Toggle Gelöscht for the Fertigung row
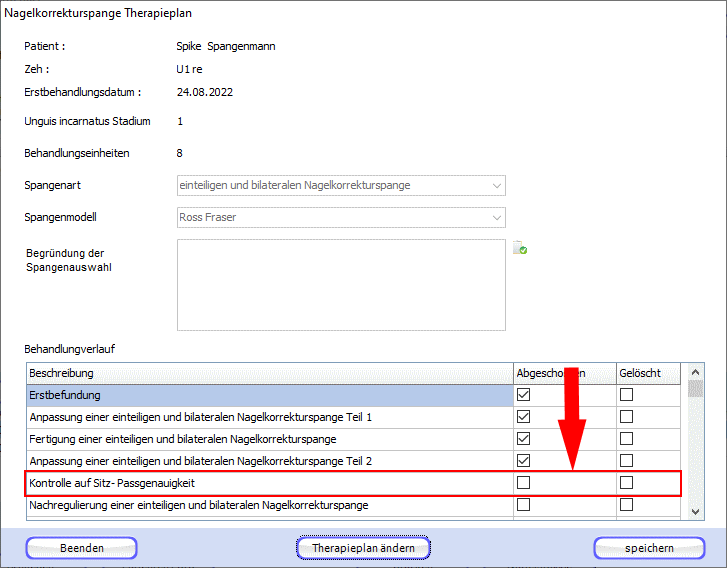727x568 pixels. [626, 439]
